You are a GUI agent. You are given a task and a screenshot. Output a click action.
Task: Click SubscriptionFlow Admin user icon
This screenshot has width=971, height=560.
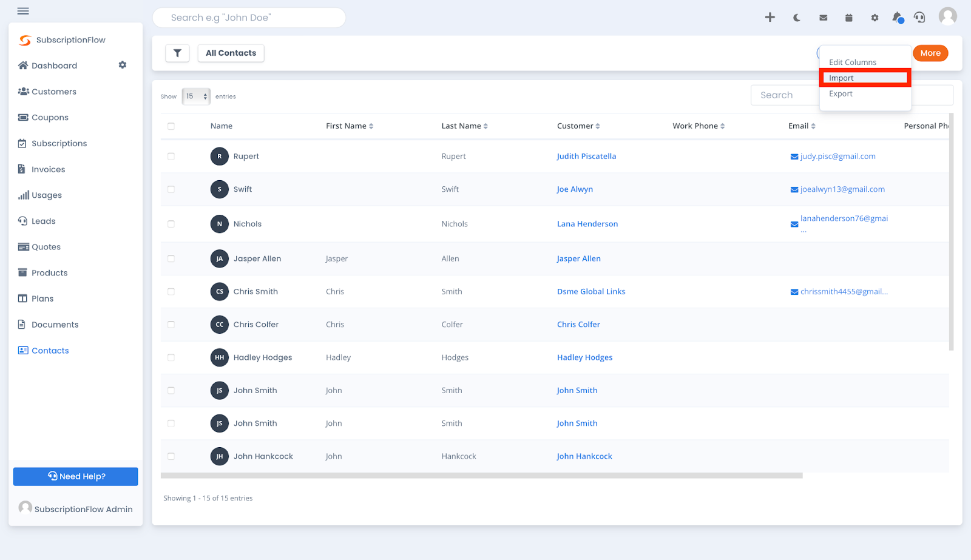25,507
